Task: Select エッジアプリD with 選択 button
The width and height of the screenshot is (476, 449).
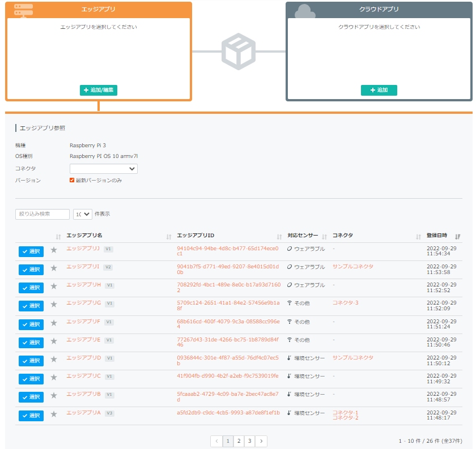Action: (x=31, y=361)
